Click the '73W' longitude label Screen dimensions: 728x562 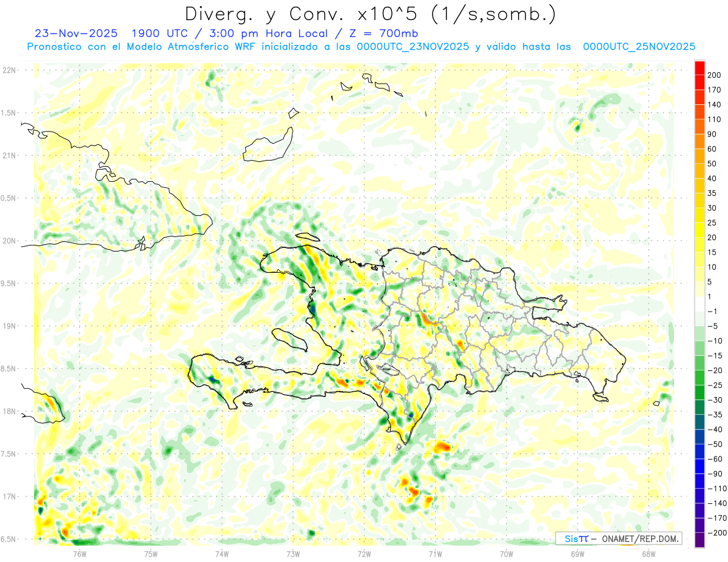pos(293,554)
